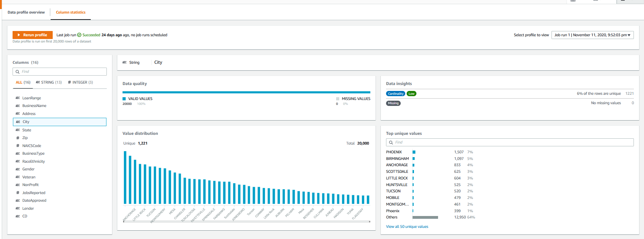Click the value distribution chart horizontal scrollbar
Viewport: 644px width, 239px height.
[x=246, y=221]
